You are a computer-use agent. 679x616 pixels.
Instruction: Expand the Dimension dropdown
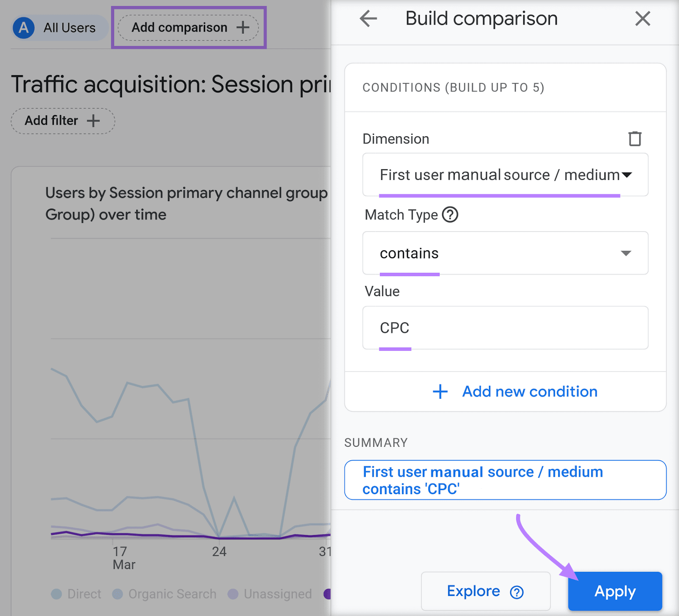505,175
